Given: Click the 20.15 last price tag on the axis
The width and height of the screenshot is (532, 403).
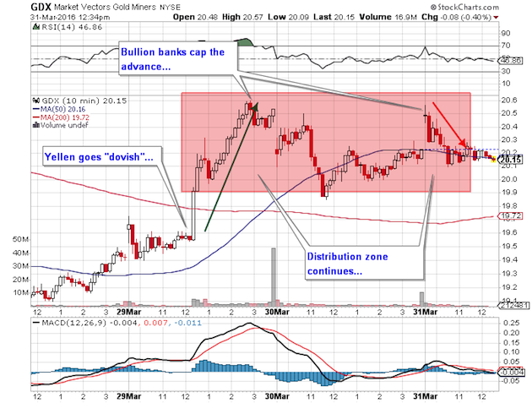Looking at the screenshot, I should click(x=511, y=159).
